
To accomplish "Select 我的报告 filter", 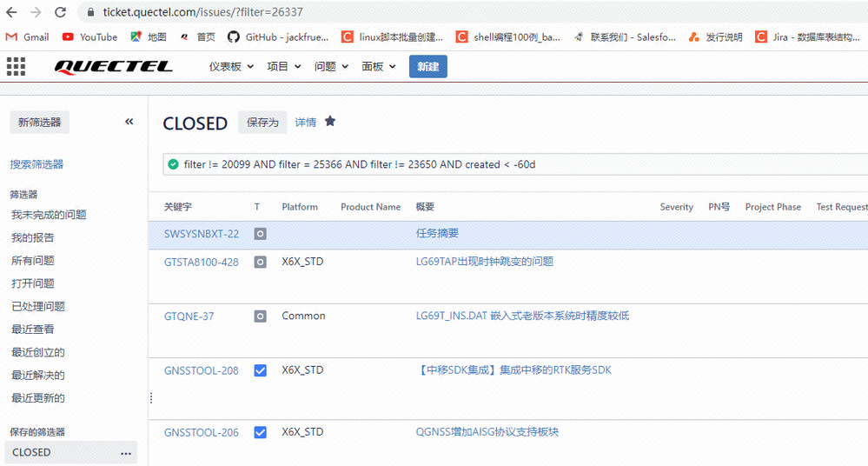I will tap(33, 237).
